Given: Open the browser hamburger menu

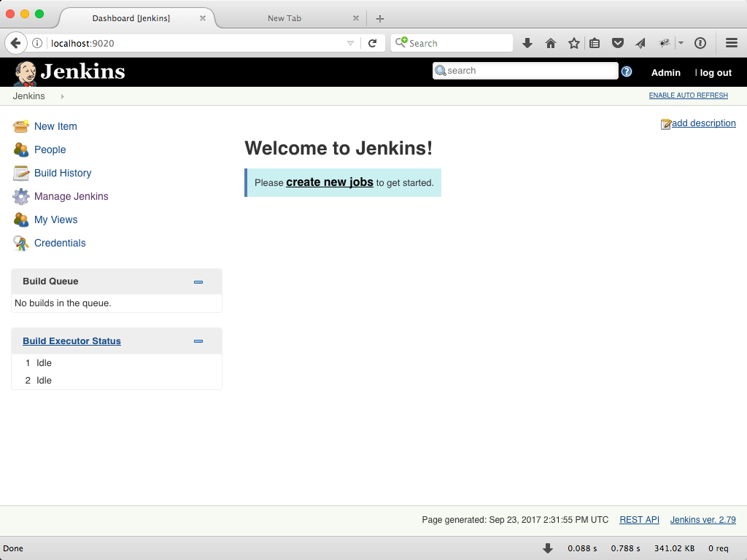Looking at the screenshot, I should [x=732, y=43].
